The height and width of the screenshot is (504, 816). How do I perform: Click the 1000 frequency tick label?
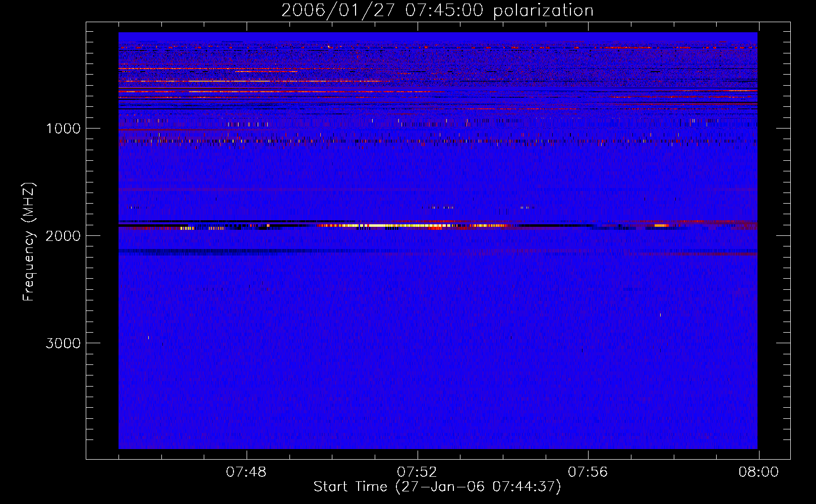point(63,129)
